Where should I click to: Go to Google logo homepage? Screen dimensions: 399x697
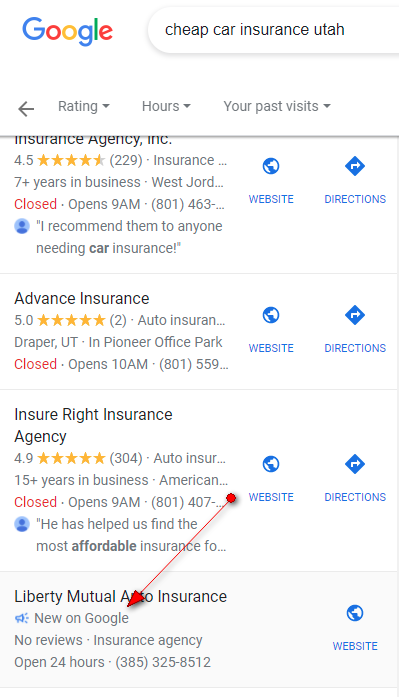[68, 31]
